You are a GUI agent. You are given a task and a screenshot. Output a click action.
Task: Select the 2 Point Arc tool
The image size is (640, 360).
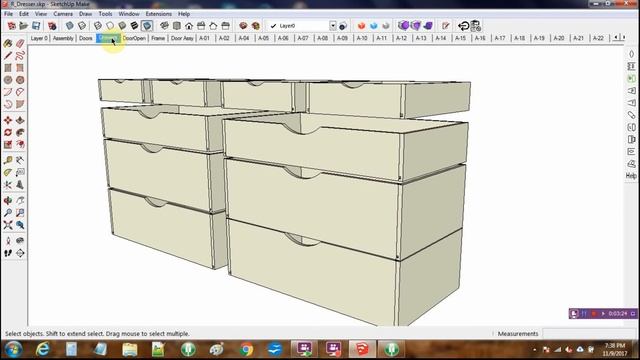(x=20, y=92)
